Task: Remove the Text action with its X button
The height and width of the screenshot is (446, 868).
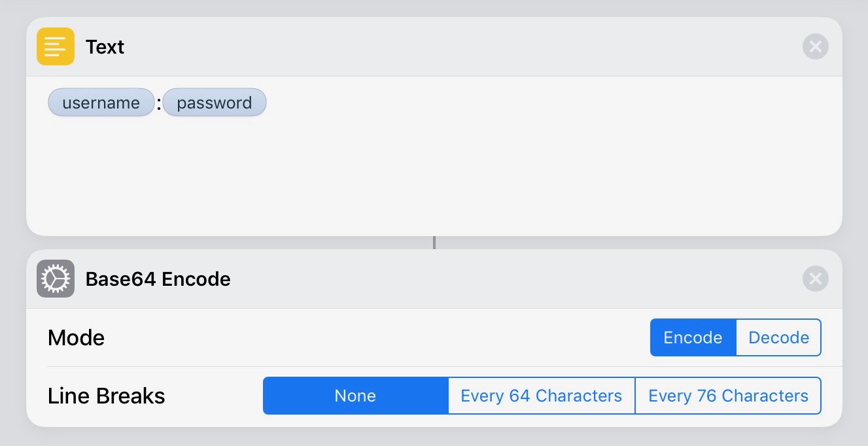Action: [815, 46]
